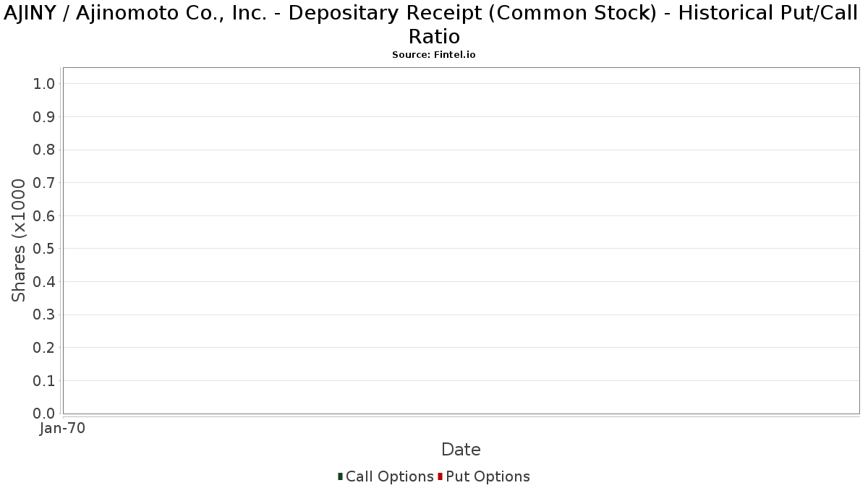Click the Date axis title

(461, 450)
